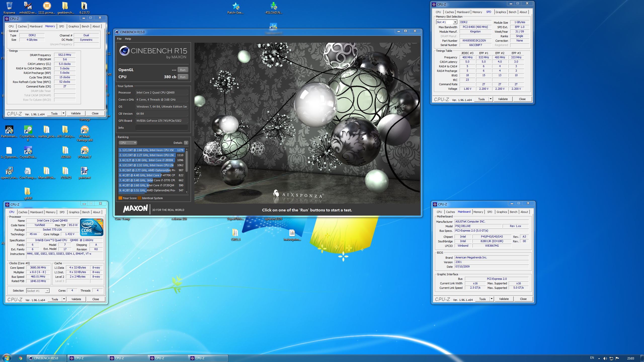Open the CPU ranking type dropdown in Cinebench

128,143
